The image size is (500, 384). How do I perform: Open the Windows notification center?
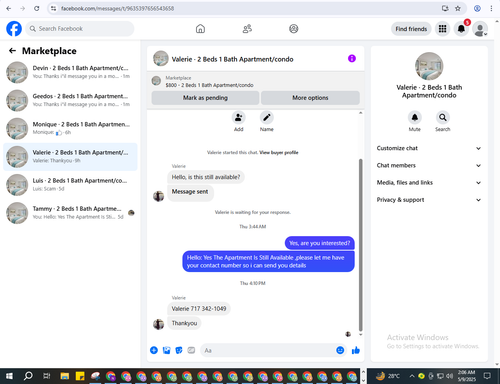tap(487, 376)
